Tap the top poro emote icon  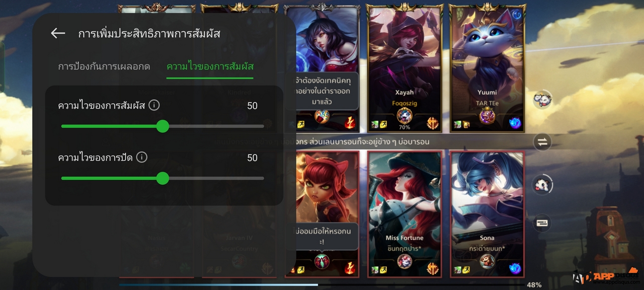coord(542,100)
